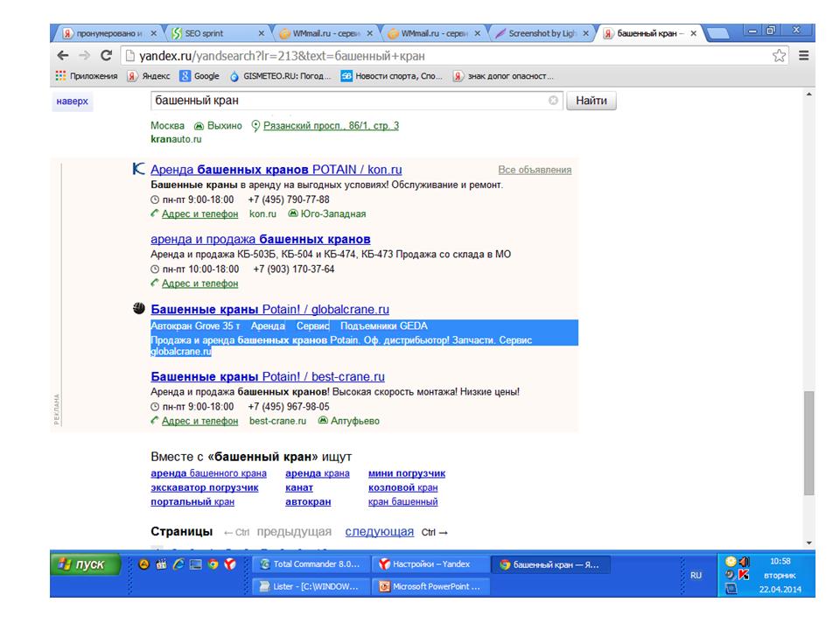Open the Аренда башенных кранов POTAIN / kon.ru ad
Screen dimensions: 840x630
pos(276,169)
